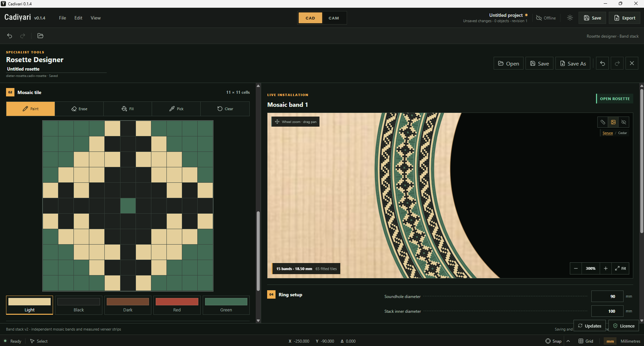
Task: Fit the rosette preview to view
Action: coord(620,268)
